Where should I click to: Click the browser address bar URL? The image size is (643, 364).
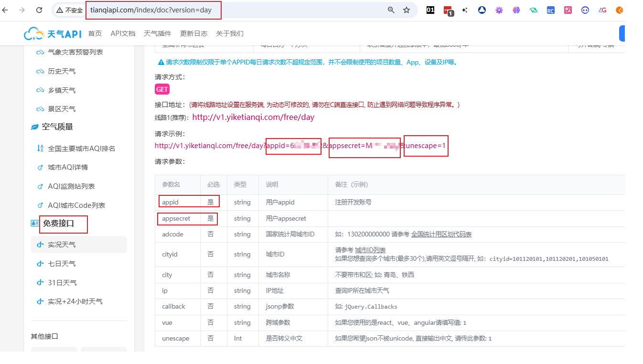coord(153,10)
